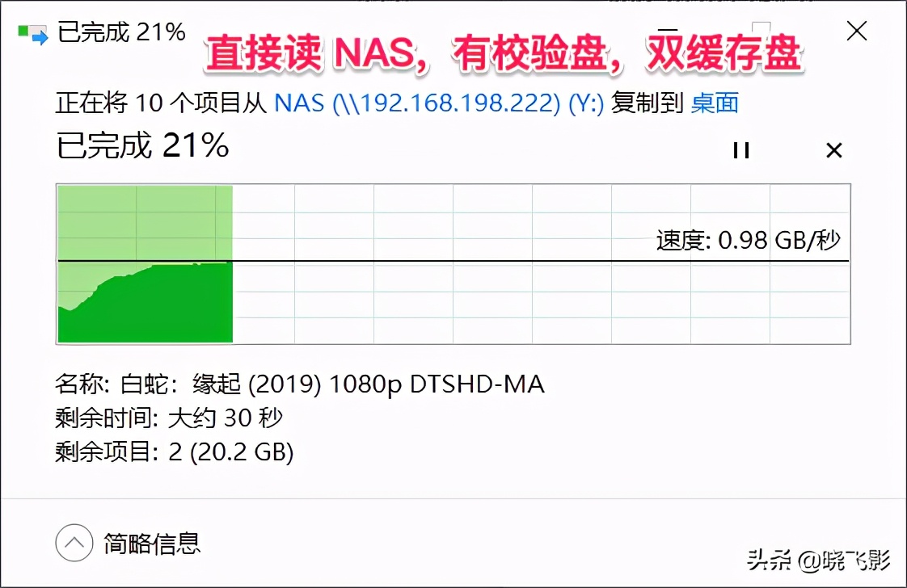Screen dimensions: 907x588
Task: Click the 速度: 0.98 GB/秒 label
Action: click(x=748, y=240)
